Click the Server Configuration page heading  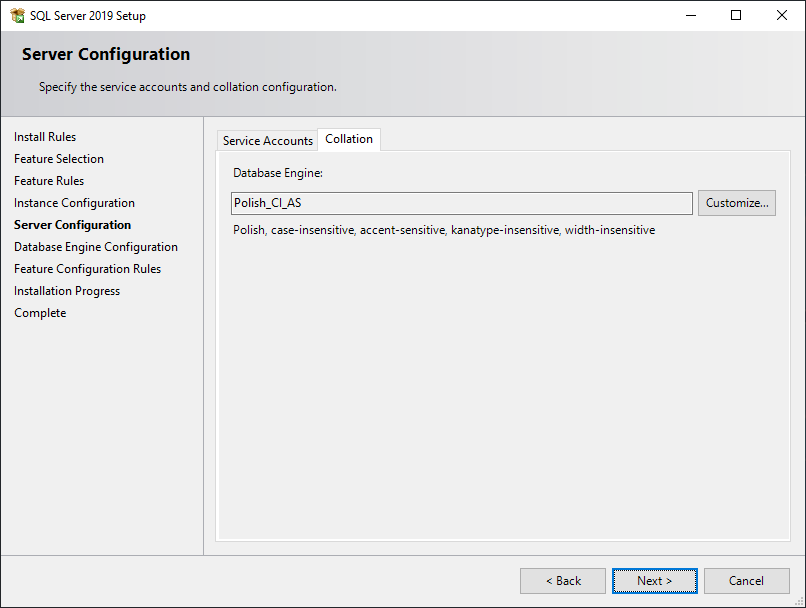(106, 54)
